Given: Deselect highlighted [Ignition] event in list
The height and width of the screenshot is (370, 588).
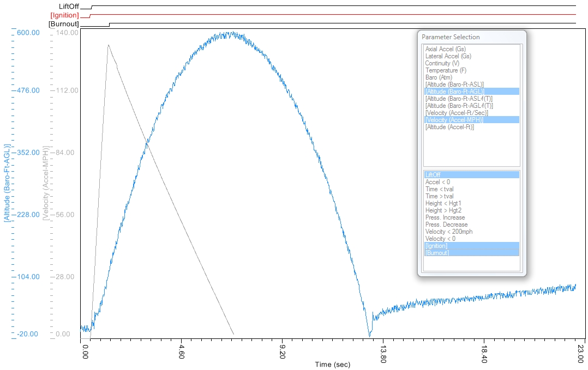Looking at the screenshot, I should click(x=472, y=246).
